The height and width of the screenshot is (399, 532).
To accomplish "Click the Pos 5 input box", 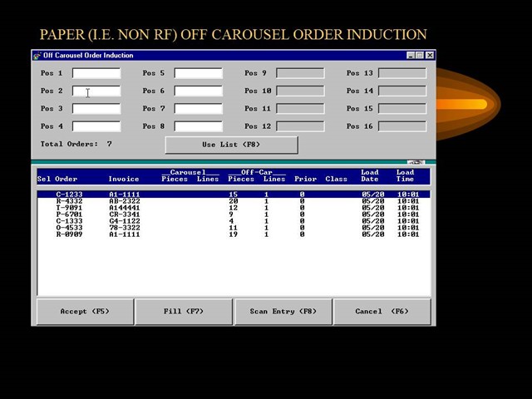I will point(198,73).
